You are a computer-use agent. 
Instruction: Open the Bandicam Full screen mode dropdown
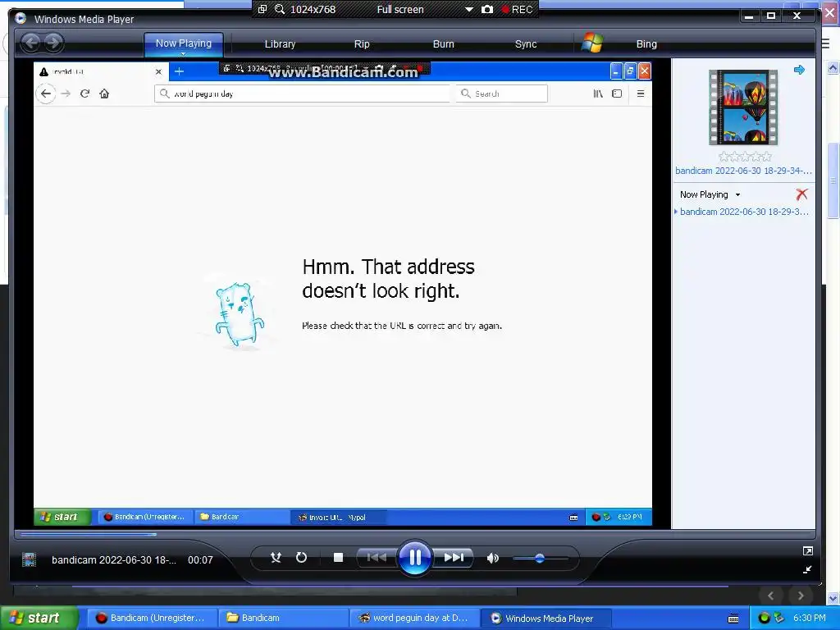pyautogui.click(x=468, y=9)
